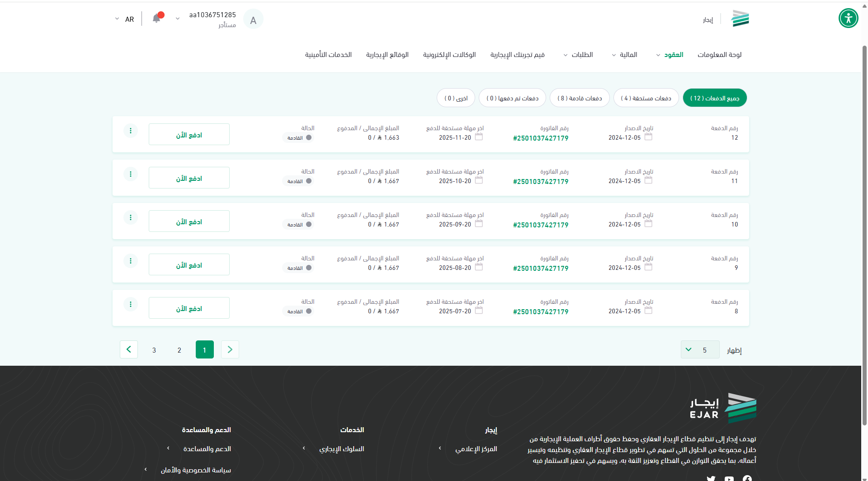Image resolution: width=868 pixels, height=481 pixels.
Task: Click ادفع الآن for payment 11
Action: (189, 179)
